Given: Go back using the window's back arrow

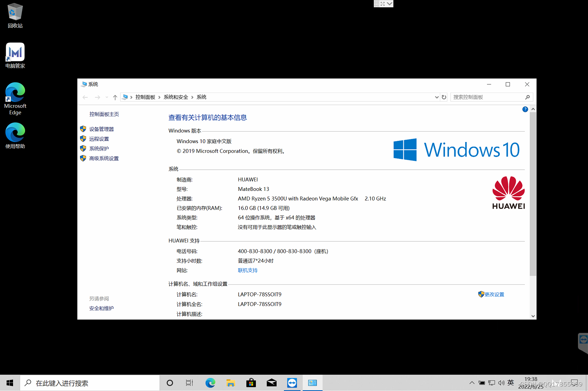Looking at the screenshot, I should 85,97.
